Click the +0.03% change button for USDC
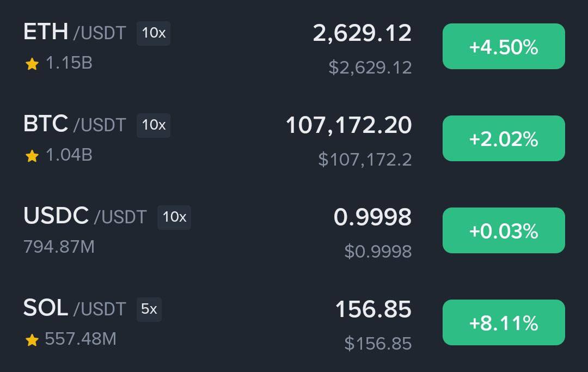 click(504, 230)
